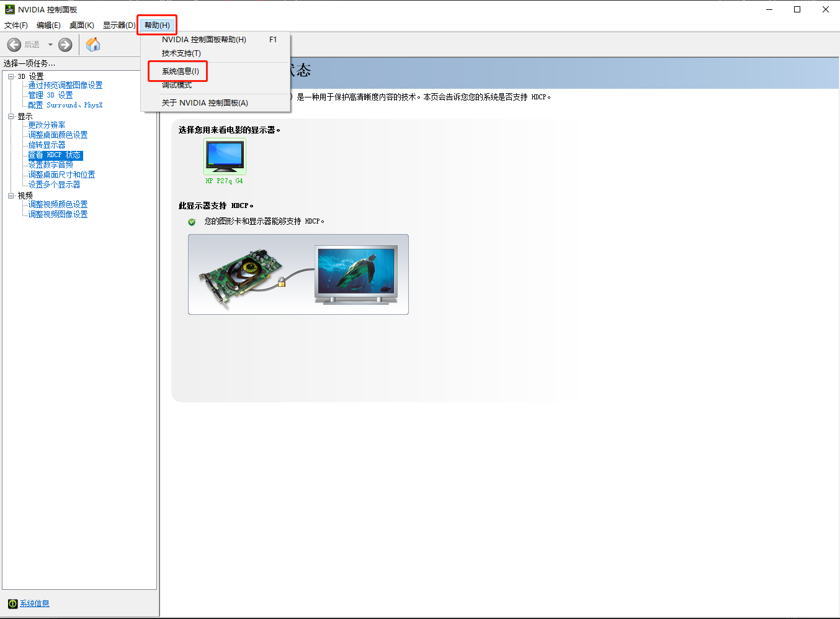Click the Forward arrow toolbar icon
The image size is (840, 619).
tap(65, 45)
